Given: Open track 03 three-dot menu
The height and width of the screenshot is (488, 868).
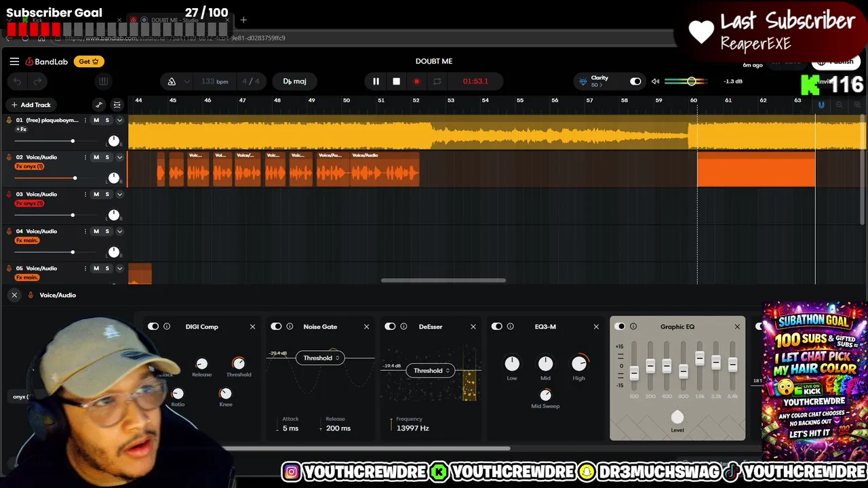Looking at the screenshot, I should (x=85, y=195).
